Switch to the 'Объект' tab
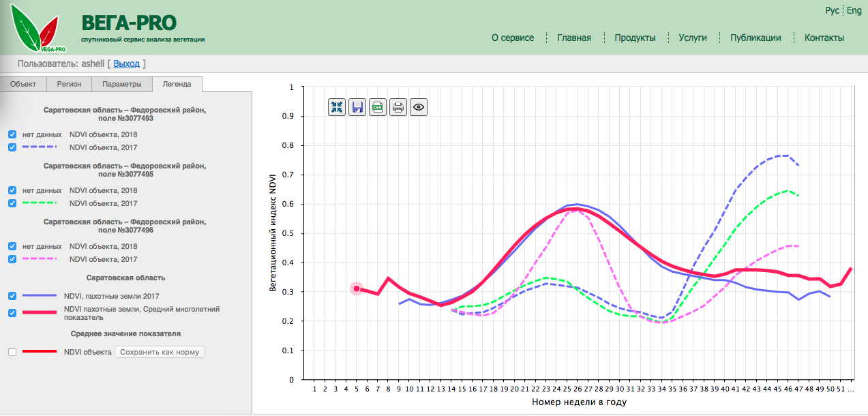 (23, 84)
